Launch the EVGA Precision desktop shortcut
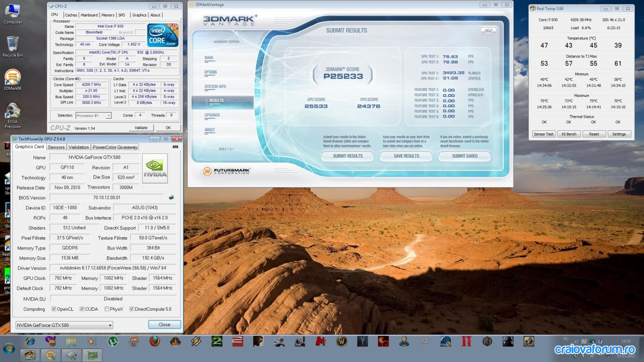 (13, 116)
